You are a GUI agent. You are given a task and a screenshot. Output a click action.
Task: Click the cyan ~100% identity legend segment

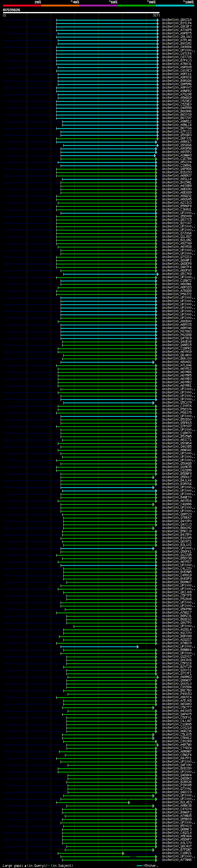click(175, 6)
